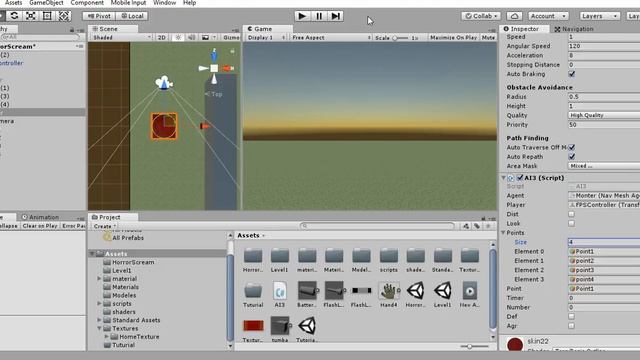The image size is (640, 360).
Task: Toggle the Dist checkbox
Action: (x=571, y=214)
